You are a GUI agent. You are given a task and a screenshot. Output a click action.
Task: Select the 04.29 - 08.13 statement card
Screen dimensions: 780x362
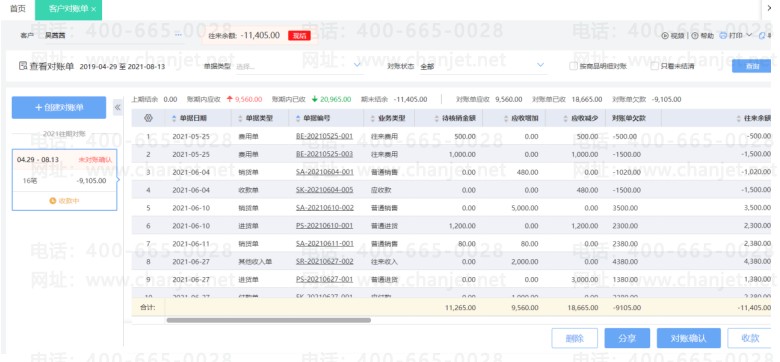64,180
